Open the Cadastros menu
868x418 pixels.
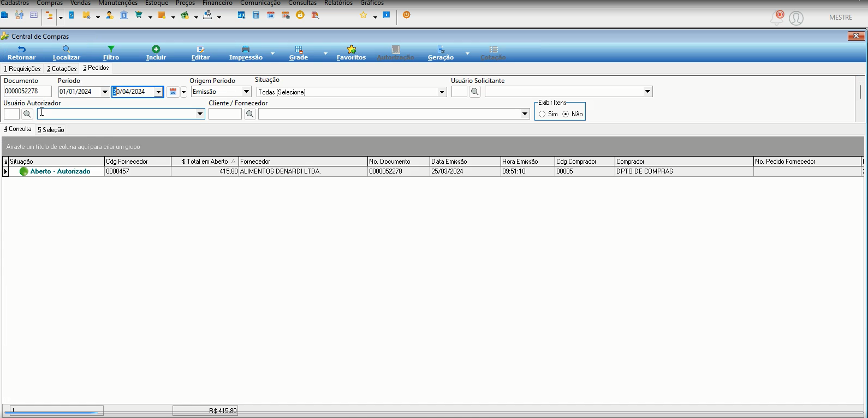(15, 3)
